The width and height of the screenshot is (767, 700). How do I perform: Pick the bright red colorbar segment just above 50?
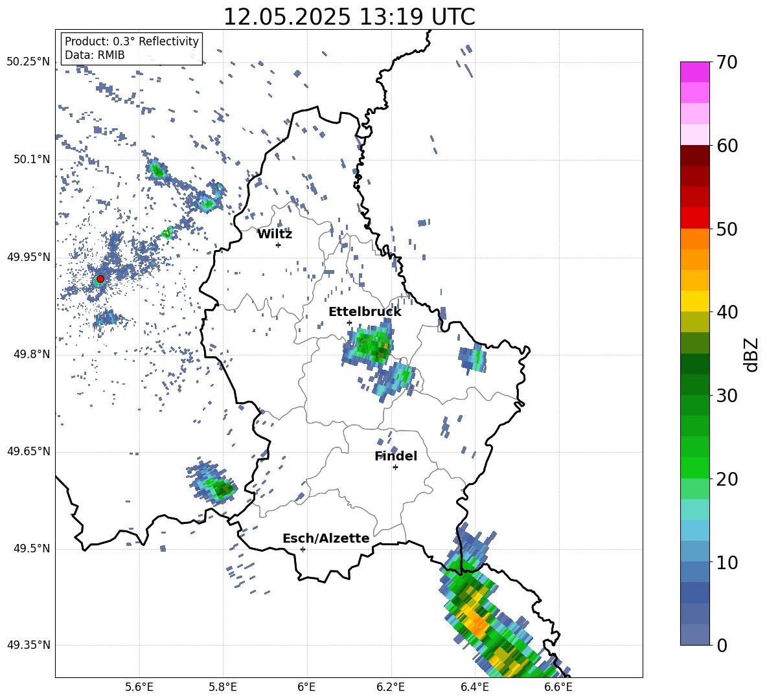(694, 218)
